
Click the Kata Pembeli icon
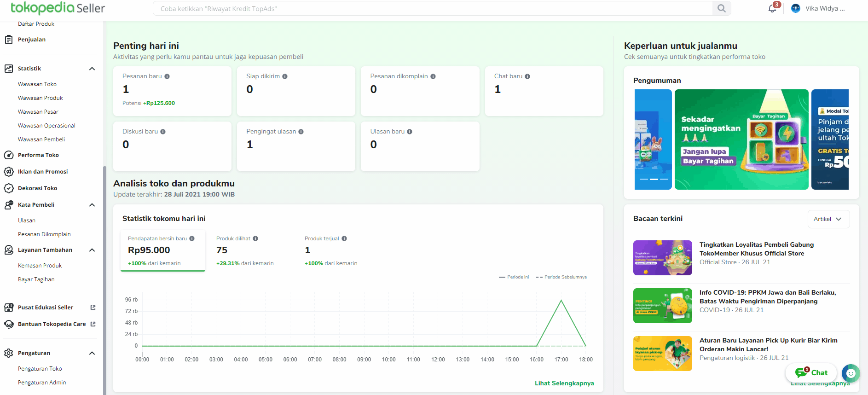coord(9,205)
